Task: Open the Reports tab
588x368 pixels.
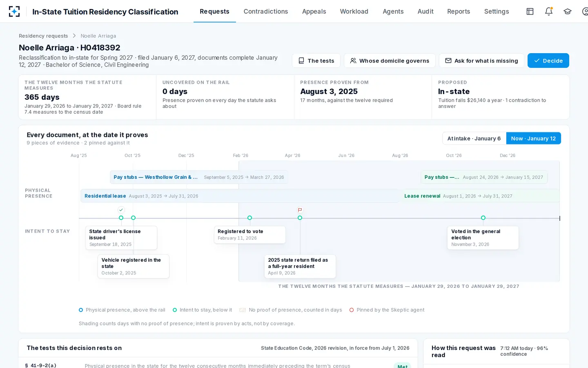Action: click(x=459, y=11)
